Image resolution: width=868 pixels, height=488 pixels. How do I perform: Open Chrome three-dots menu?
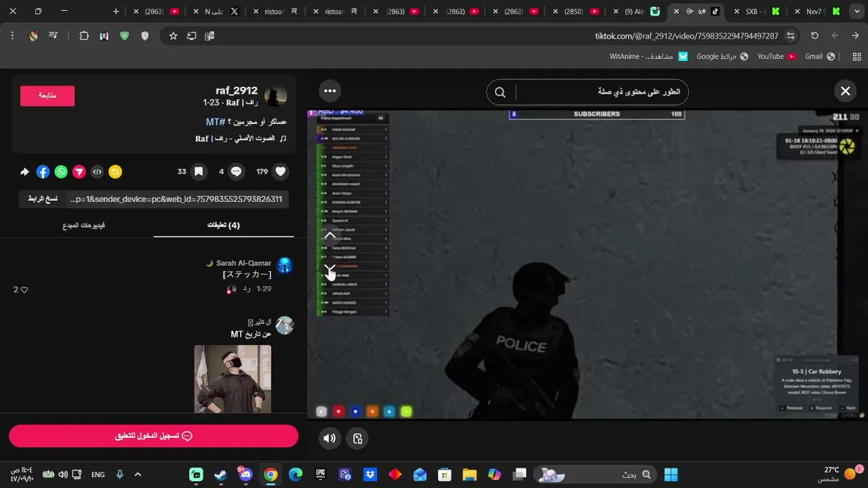point(12,36)
